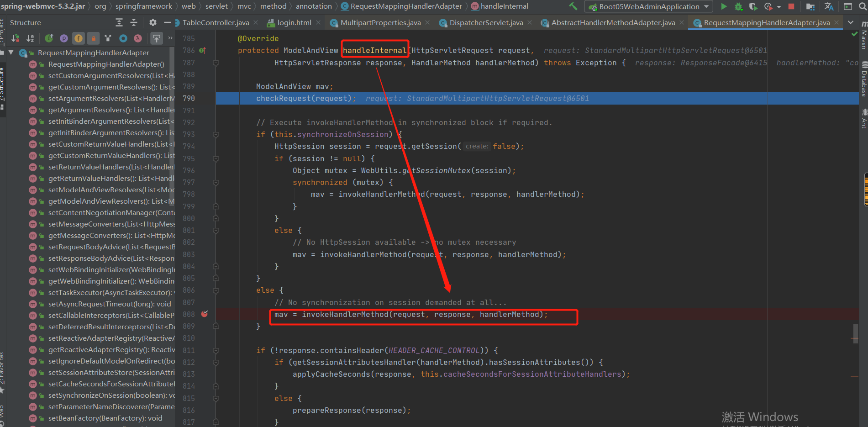
Task: Close the login.html tab
Action: [x=318, y=22]
